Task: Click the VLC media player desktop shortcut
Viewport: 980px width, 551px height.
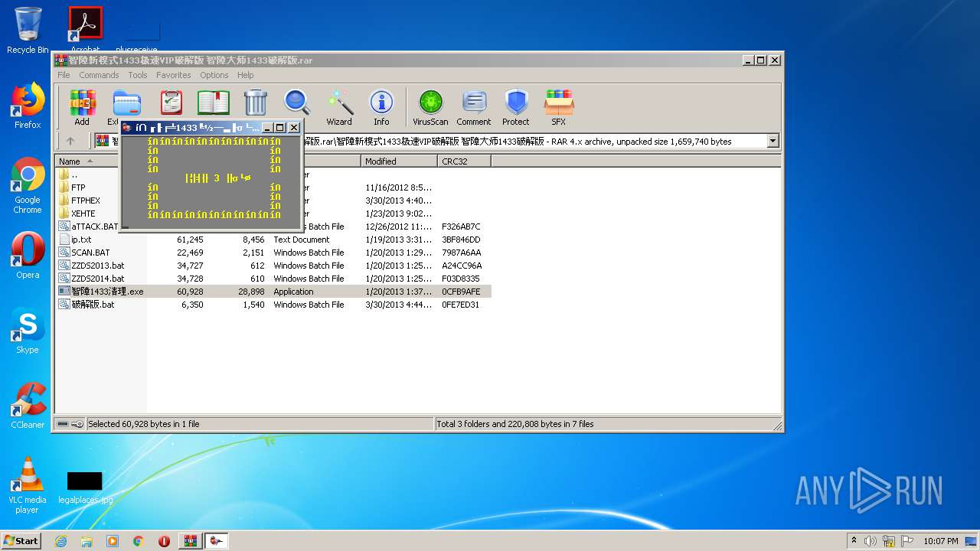Action: pyautogui.click(x=28, y=485)
